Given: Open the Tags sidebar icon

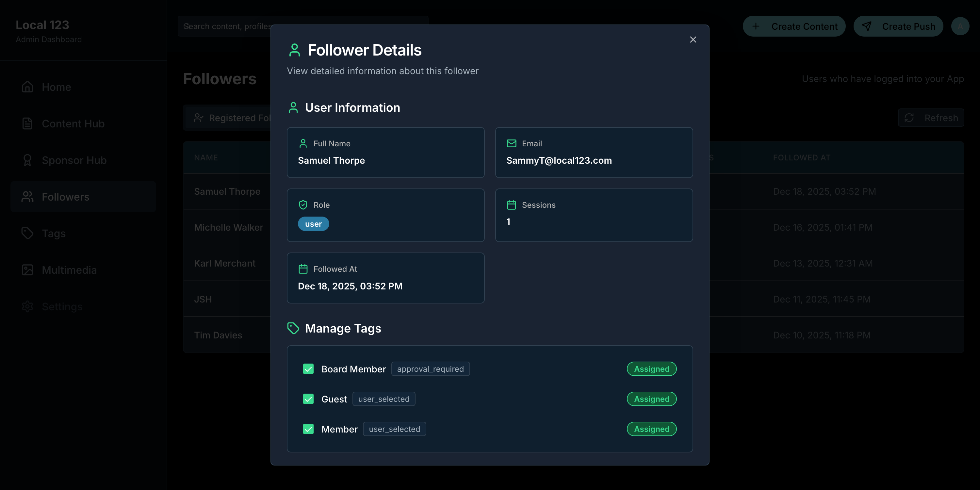Looking at the screenshot, I should pyautogui.click(x=27, y=233).
